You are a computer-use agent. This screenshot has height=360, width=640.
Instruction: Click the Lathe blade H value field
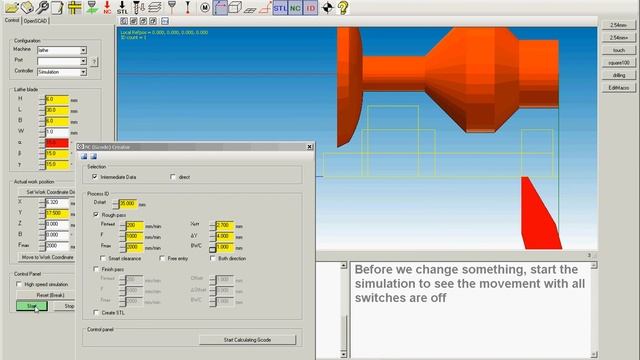pos(57,100)
